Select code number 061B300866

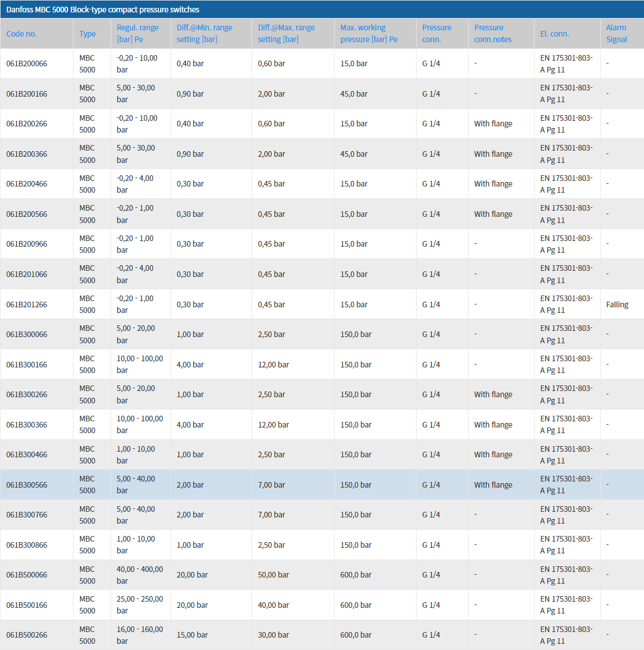click(26, 545)
